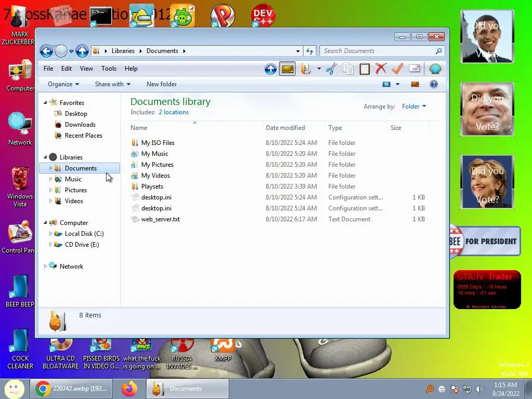This screenshot has width=532, height=399.
Task: Click the 2 locations link
Action: [x=174, y=112]
